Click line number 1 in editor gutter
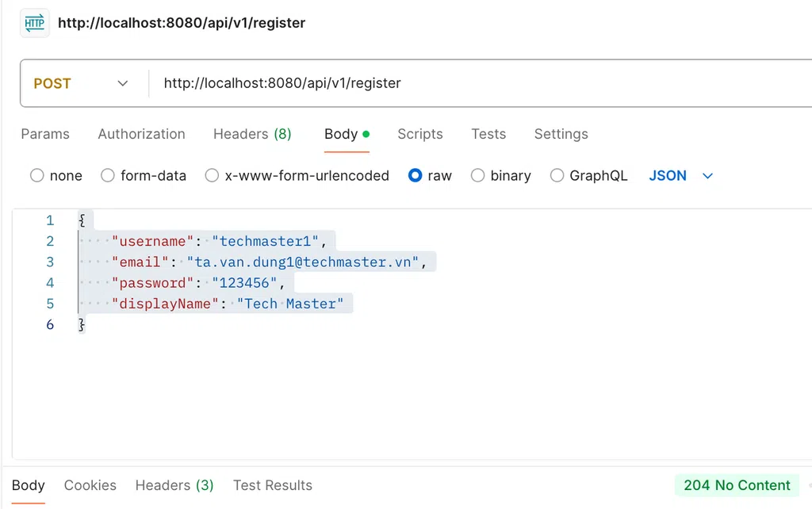Screen dimensions: 812x509 [x=50, y=220]
